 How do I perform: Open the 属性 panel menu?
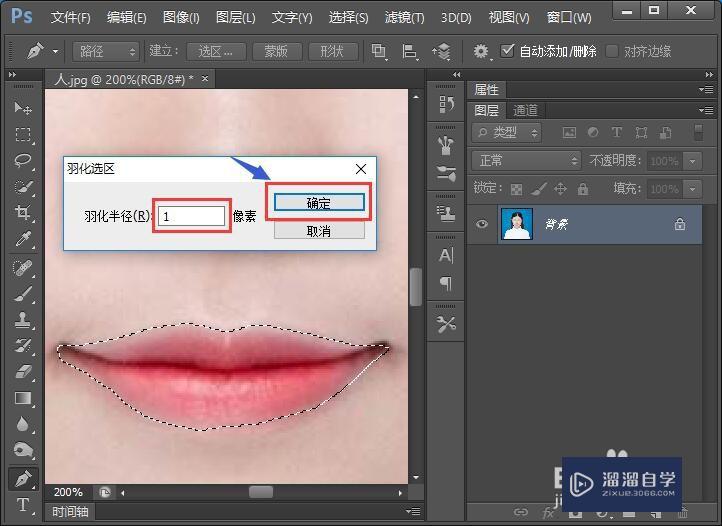click(706, 89)
